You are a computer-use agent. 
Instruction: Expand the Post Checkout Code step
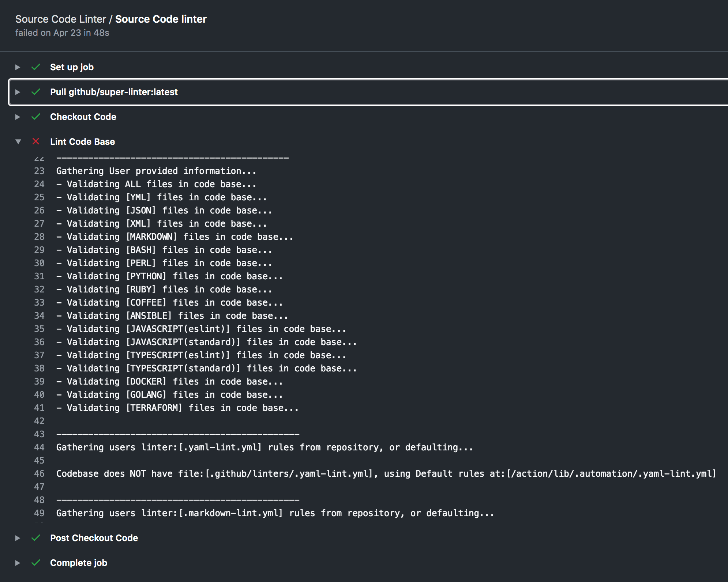(18, 538)
